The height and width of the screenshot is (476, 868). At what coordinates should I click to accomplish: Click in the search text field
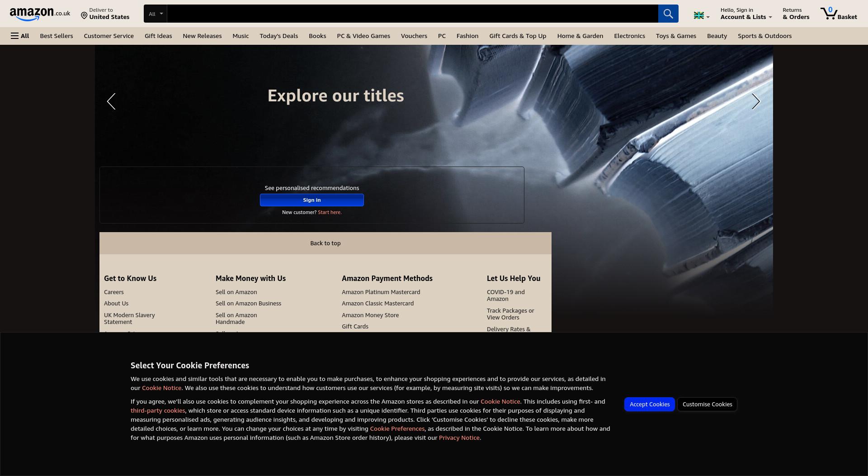click(412, 14)
